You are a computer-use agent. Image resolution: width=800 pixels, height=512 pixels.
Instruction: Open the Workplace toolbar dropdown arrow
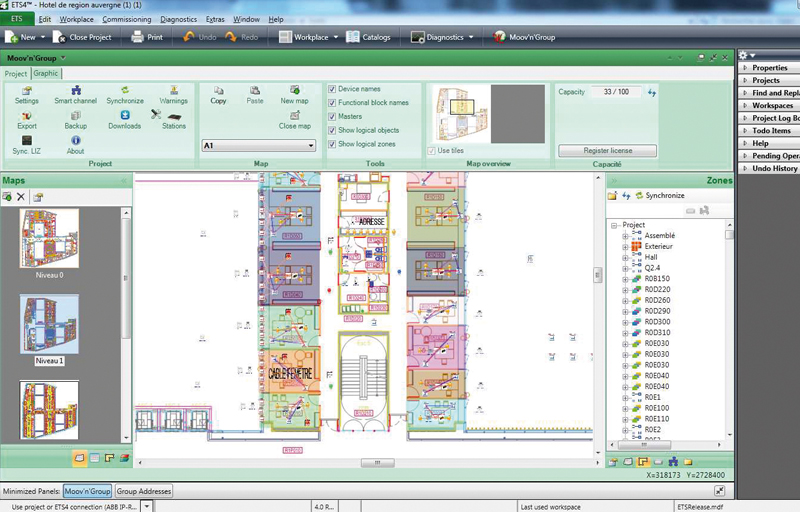coord(336,37)
